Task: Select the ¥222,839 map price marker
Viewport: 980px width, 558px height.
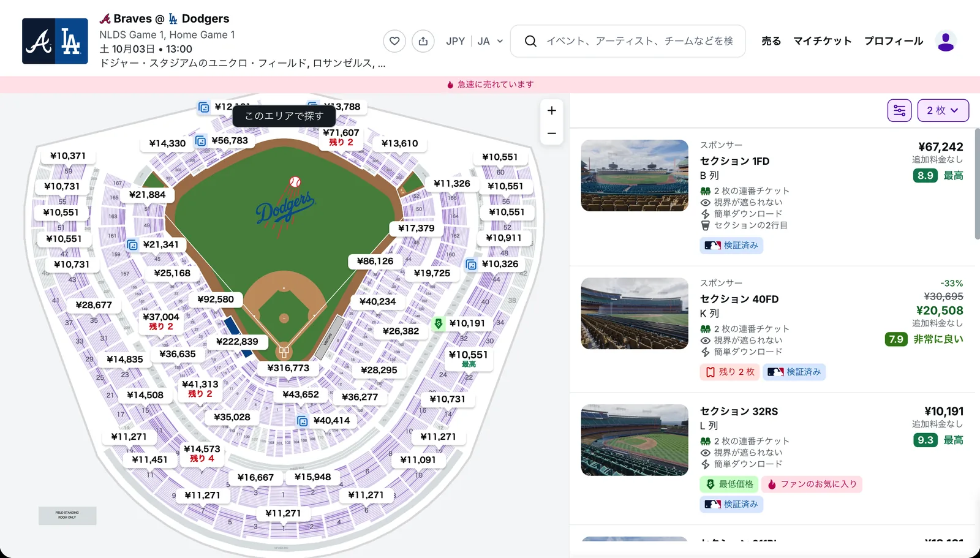Action: pos(237,341)
